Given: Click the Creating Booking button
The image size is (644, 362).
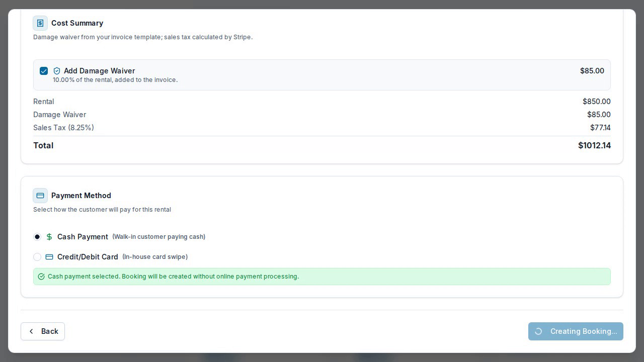Looking at the screenshot, I should (576, 331).
